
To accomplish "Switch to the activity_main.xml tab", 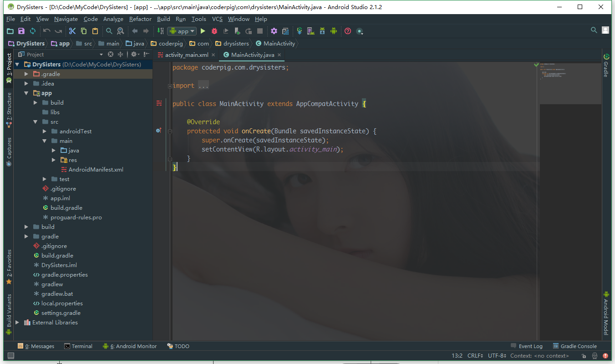I will [186, 55].
